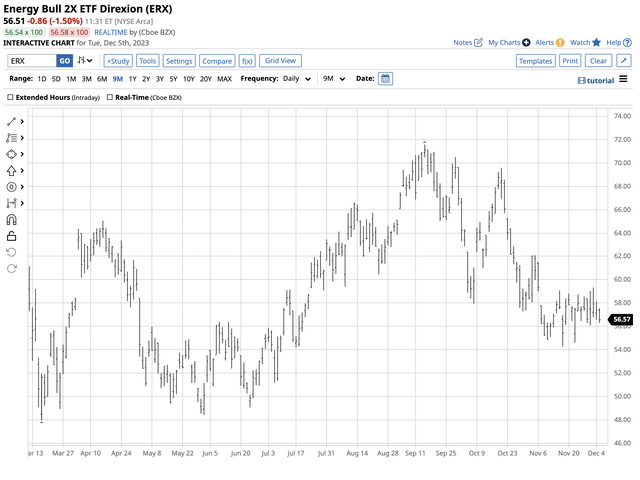Open the Fibonacci/text annotation tool
Image resolution: width=640 pixels, height=480 pixels.
point(11,138)
